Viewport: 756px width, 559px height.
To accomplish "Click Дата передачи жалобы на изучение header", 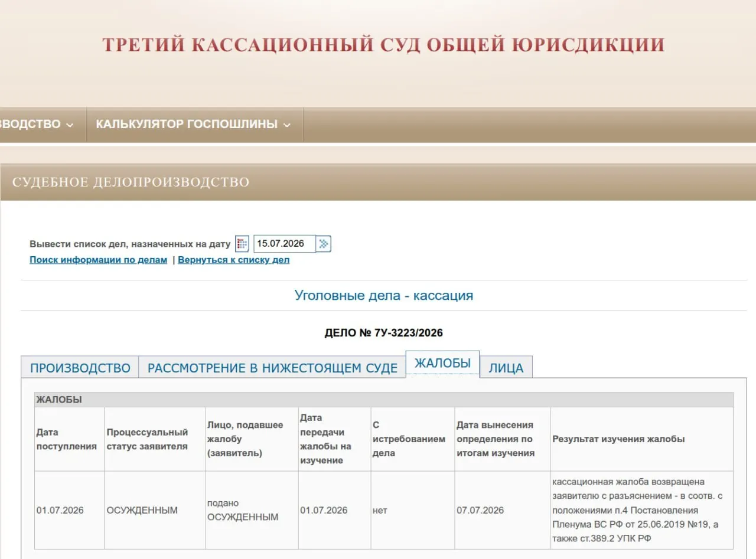I will [334, 439].
